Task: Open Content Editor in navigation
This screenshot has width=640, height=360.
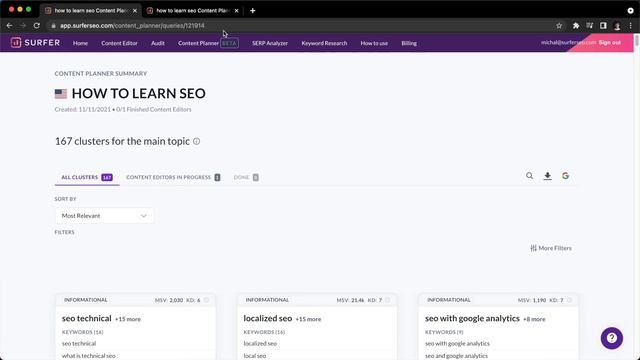Action: point(119,43)
